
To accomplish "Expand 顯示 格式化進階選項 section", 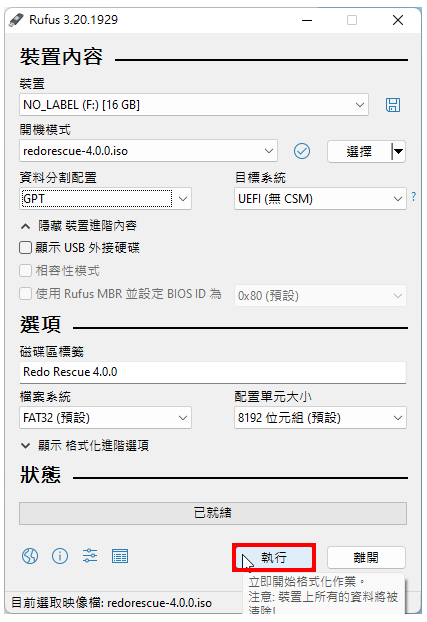I will coord(85,445).
